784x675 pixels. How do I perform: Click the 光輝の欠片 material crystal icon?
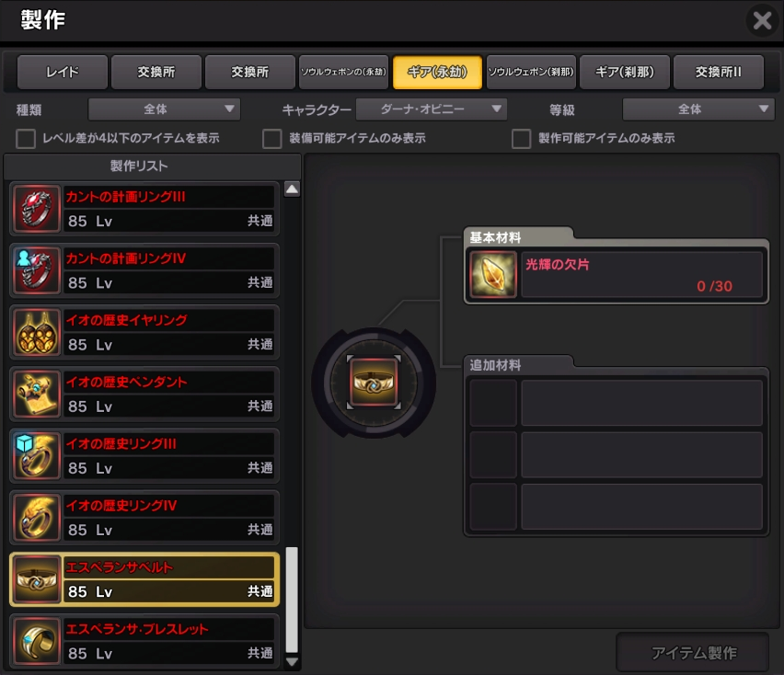[x=493, y=274]
